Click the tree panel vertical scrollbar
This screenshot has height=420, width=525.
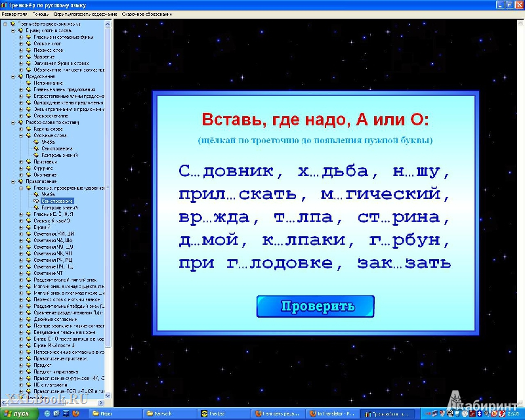pos(110,197)
